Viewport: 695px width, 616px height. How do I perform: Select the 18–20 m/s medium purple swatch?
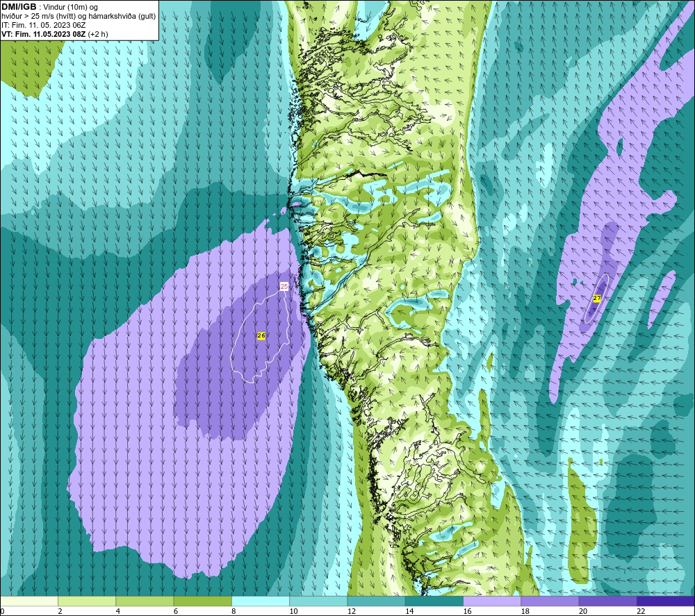pos(550,601)
